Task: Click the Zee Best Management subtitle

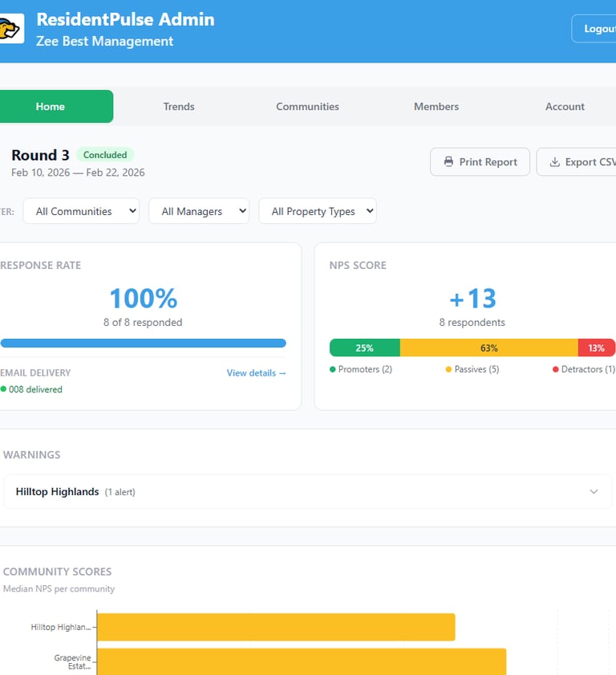Action: point(104,41)
